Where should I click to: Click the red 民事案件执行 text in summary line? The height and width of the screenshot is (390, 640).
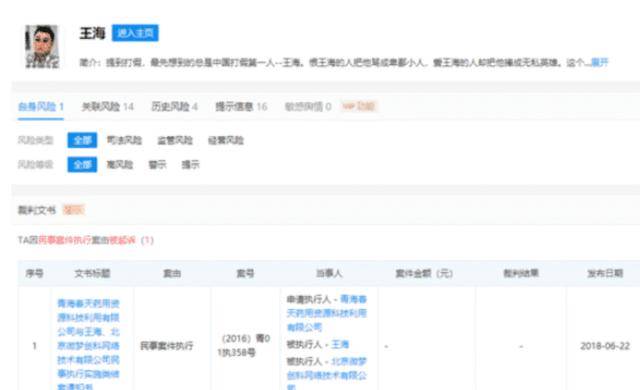64,240
